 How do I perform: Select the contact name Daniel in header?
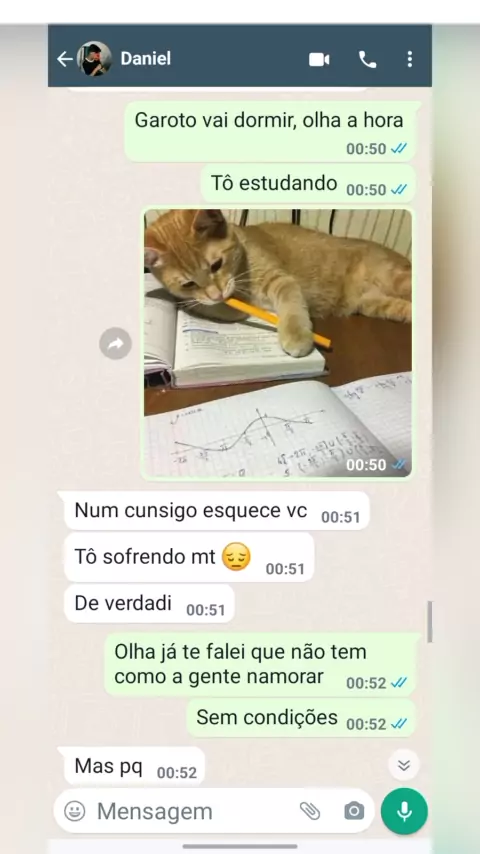145,59
